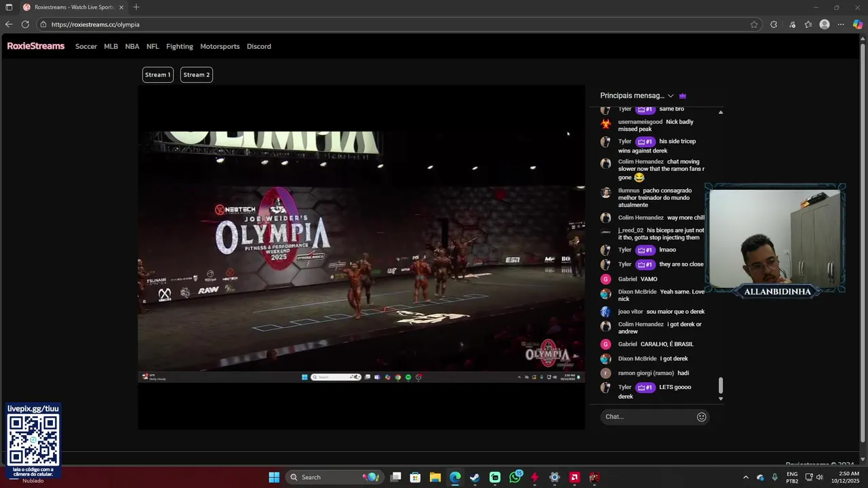This screenshot has width=868, height=488.
Task: Open the tab actions menu icon
Action: [9, 7]
